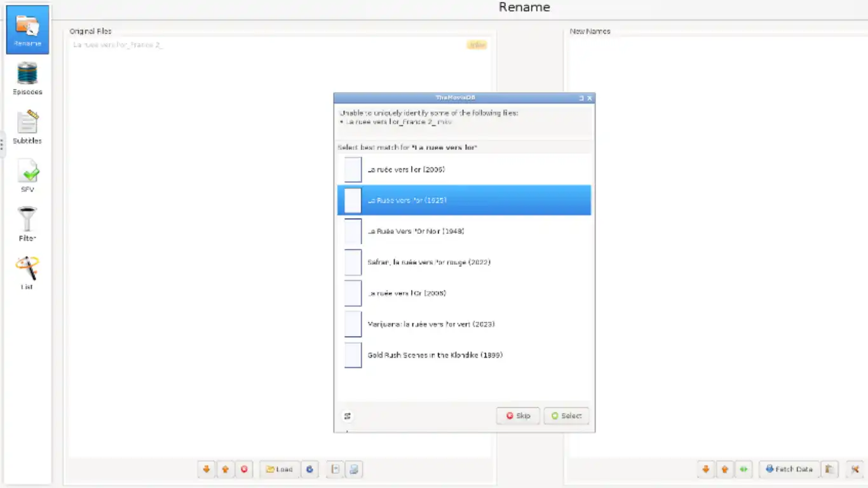Viewport: 868px width, 488px height.
Task: Open the Episodes panel in sidebar
Action: coord(27,79)
